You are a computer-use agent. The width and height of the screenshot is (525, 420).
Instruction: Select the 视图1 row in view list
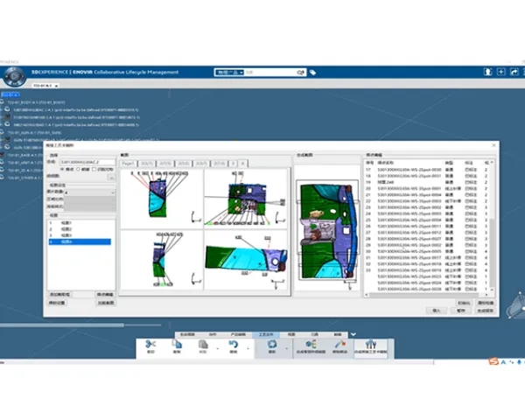click(80, 223)
